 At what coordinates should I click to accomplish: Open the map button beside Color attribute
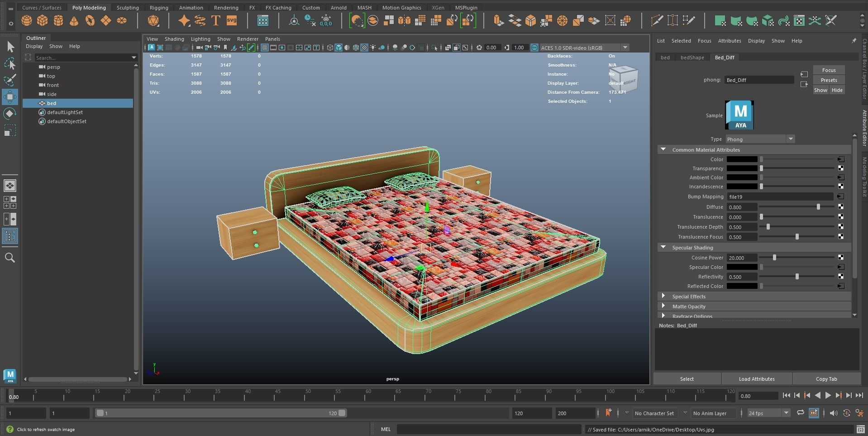tap(841, 159)
